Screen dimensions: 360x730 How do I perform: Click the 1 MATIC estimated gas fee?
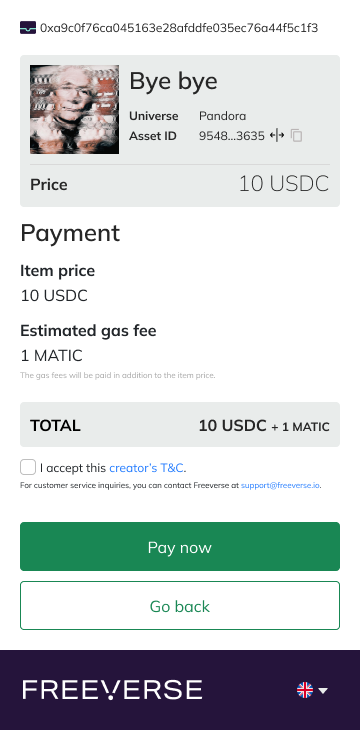coord(52,356)
